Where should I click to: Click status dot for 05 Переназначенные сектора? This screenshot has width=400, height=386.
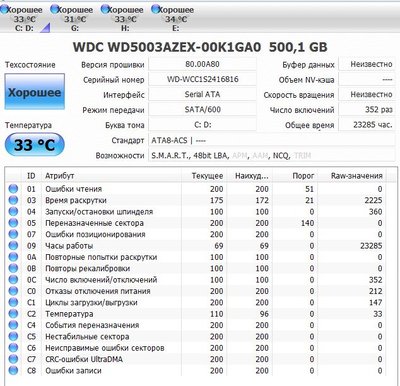[x=13, y=223]
